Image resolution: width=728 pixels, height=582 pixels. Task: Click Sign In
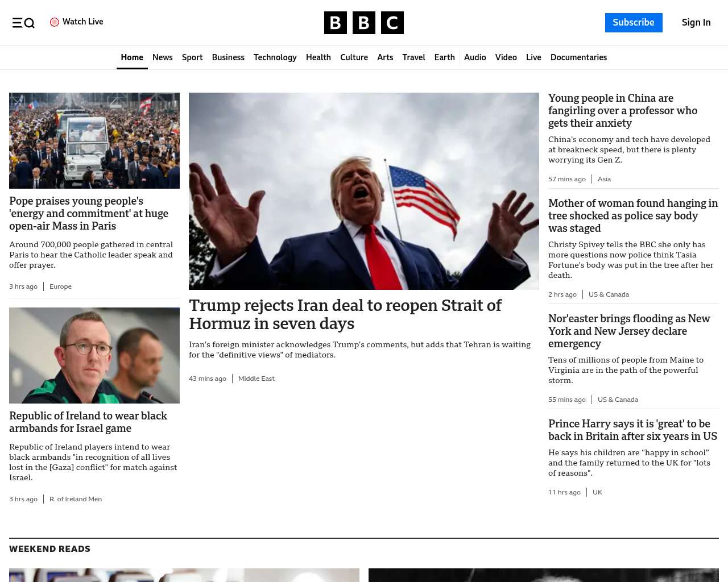[696, 23]
